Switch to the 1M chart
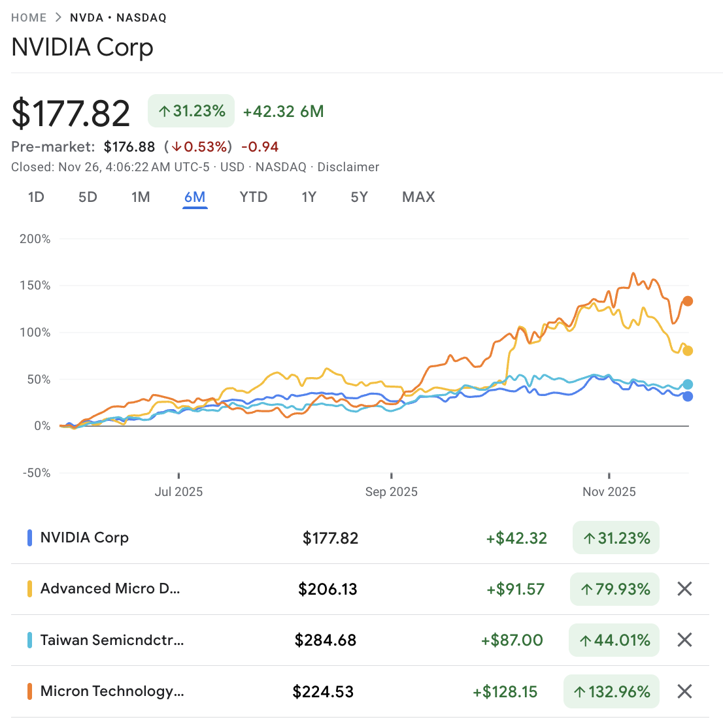 click(141, 197)
